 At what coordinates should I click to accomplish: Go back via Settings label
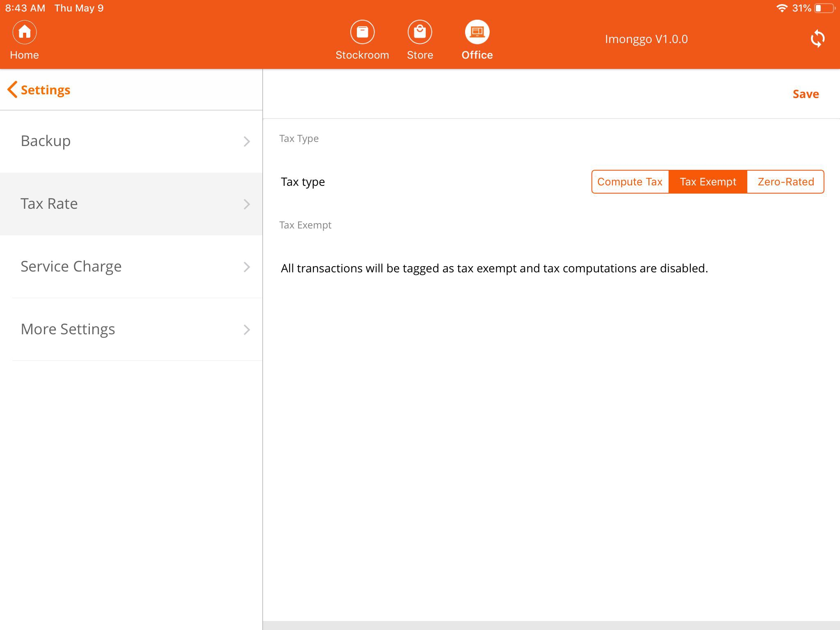coord(46,90)
